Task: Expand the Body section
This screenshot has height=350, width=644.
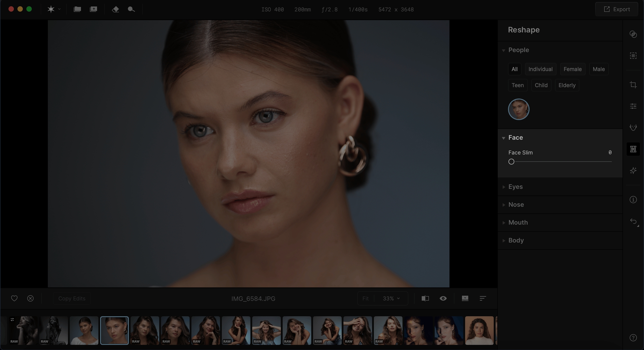Action: point(516,240)
